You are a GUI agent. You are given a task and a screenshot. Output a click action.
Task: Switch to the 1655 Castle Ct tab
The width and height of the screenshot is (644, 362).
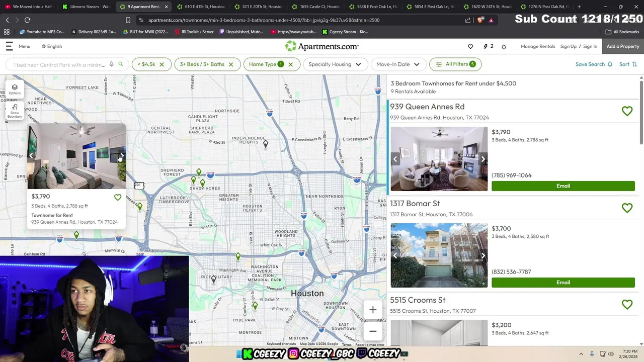[316, 7]
